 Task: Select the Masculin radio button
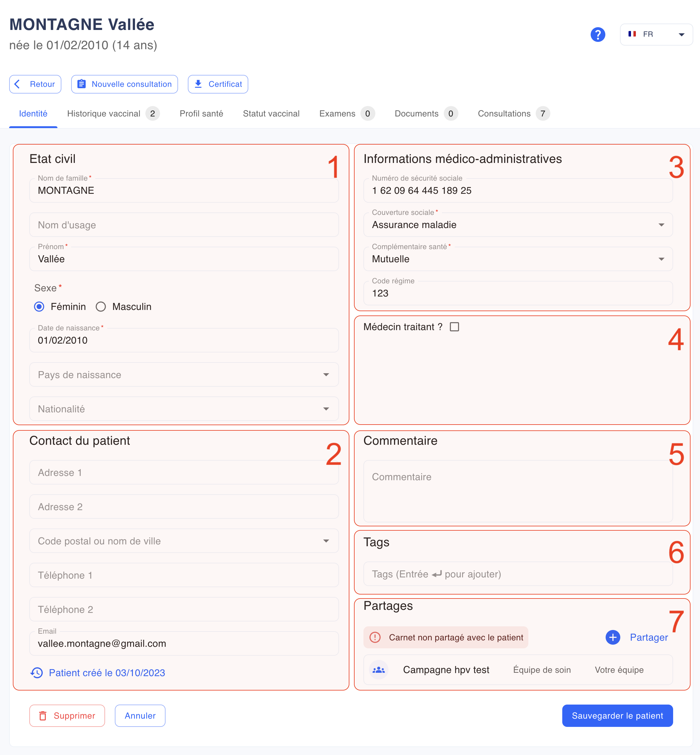point(101,307)
